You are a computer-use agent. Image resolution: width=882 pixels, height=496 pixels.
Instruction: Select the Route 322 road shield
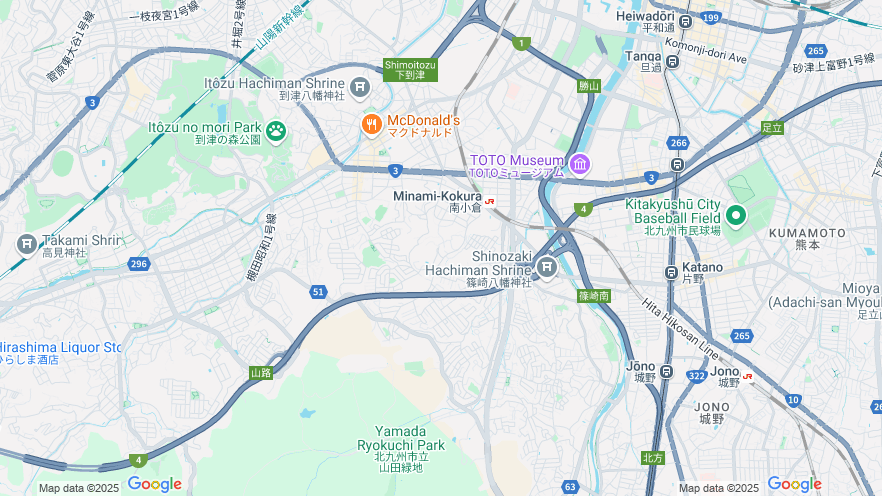point(696,376)
